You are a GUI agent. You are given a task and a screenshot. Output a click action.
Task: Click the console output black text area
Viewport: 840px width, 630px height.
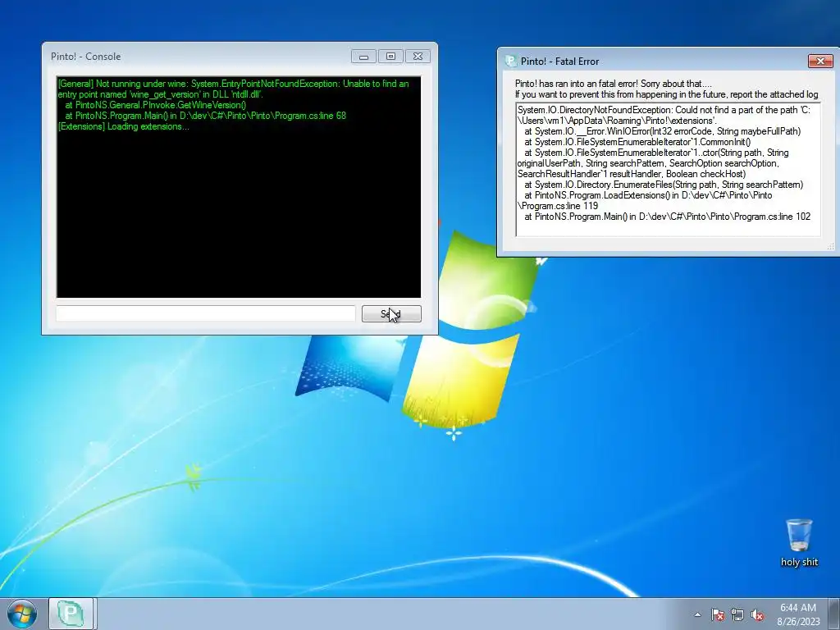[239, 186]
